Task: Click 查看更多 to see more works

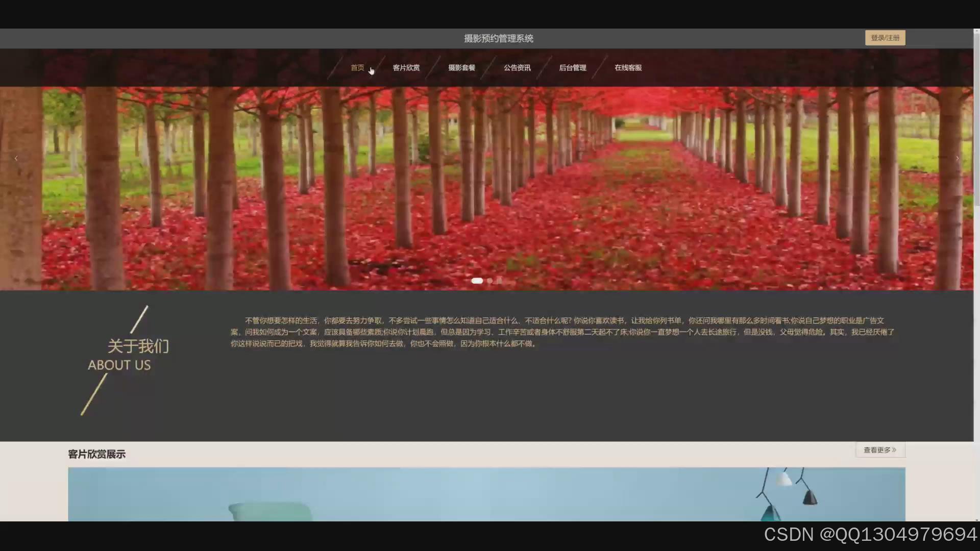Action: [x=879, y=450]
